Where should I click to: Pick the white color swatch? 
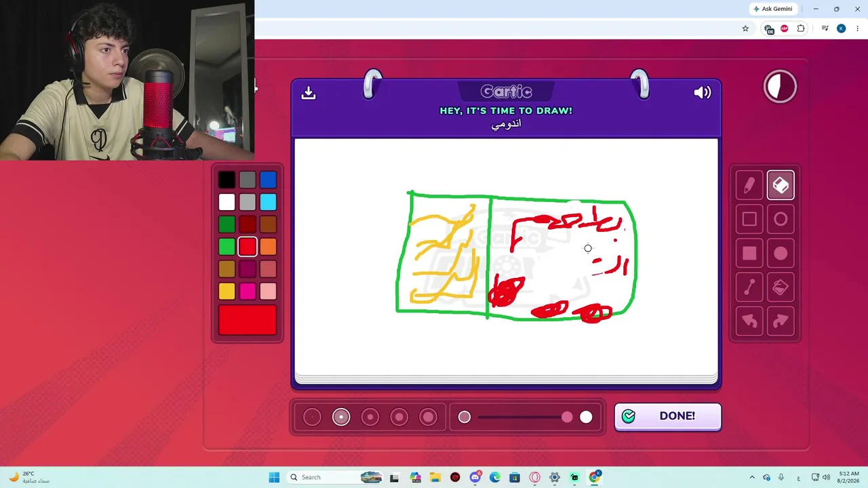[x=227, y=202]
